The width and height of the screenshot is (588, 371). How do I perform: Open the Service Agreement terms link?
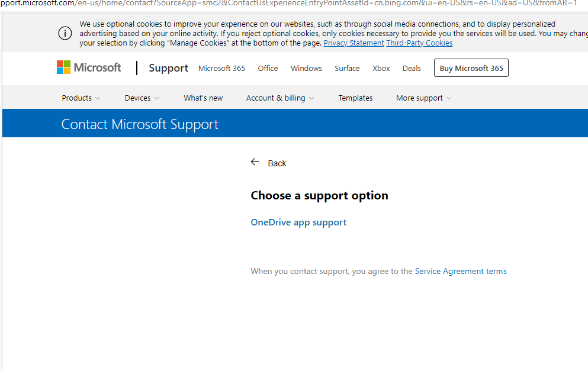click(x=461, y=271)
